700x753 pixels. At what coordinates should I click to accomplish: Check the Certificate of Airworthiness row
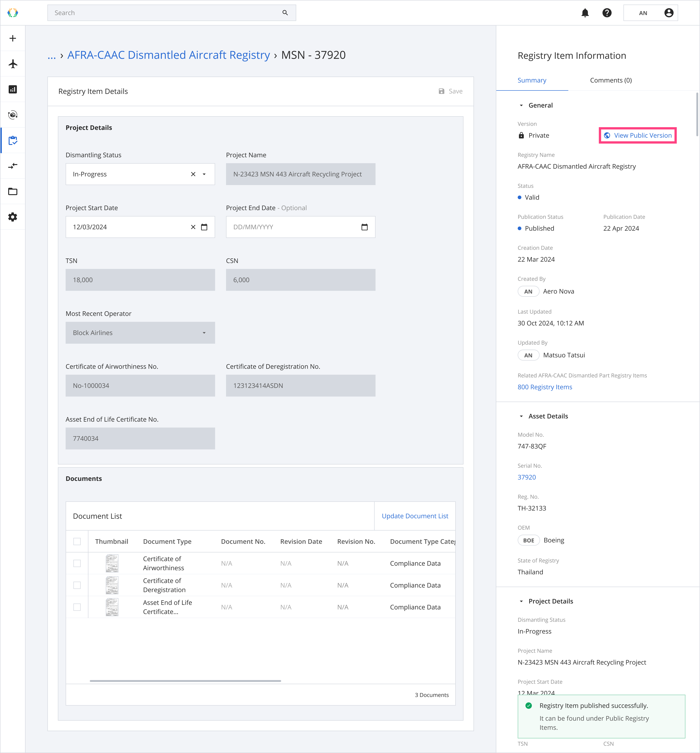[77, 563]
